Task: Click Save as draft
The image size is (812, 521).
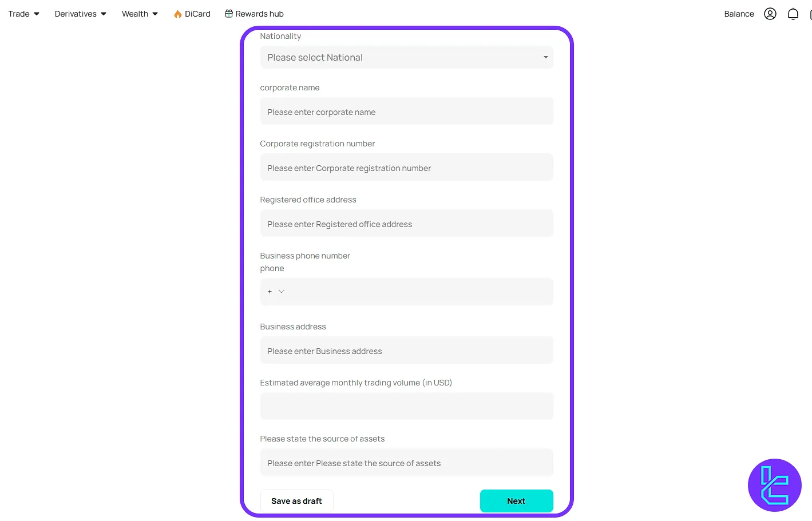Action: pos(296,500)
